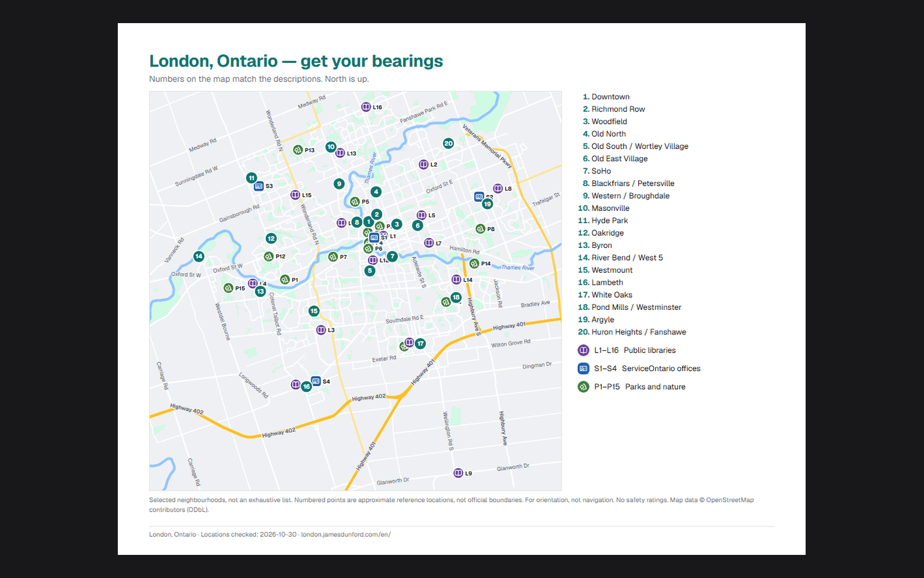Screen dimensions: 924x578
Task: Click the L16 library marker on the map
Action: click(x=366, y=107)
